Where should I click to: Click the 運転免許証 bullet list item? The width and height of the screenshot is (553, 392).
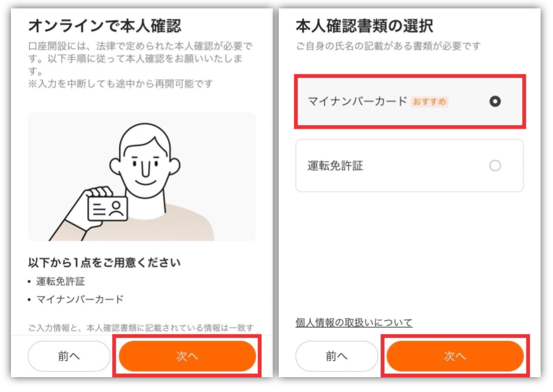[x=60, y=281]
